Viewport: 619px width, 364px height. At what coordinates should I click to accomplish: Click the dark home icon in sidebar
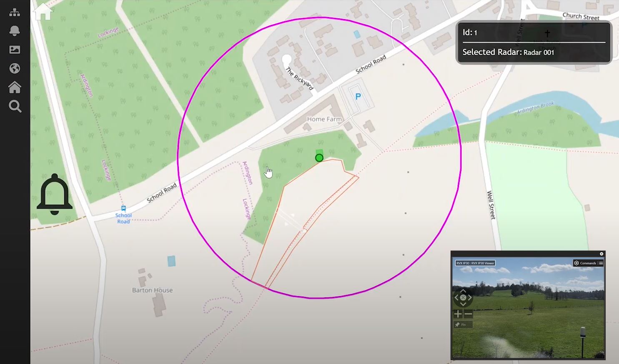click(15, 87)
